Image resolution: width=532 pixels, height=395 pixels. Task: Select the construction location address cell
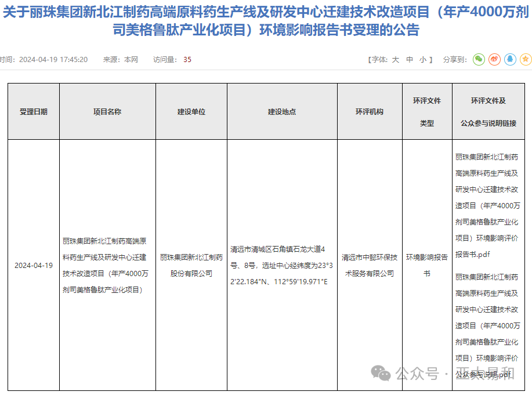(281, 266)
